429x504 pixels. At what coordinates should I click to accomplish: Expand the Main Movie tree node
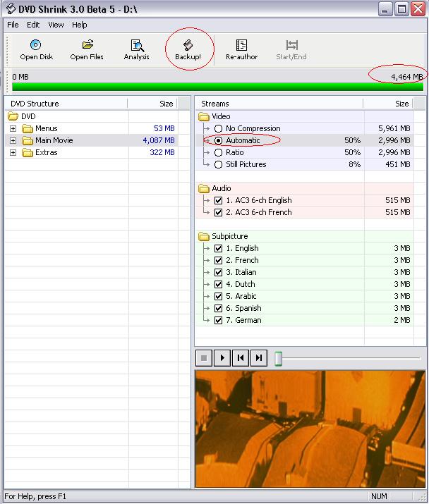(x=13, y=140)
